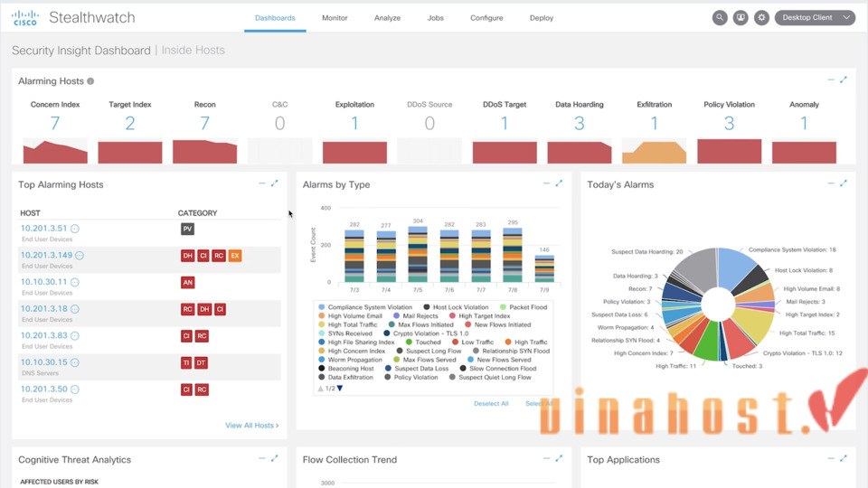Open the Analyze menu
The image size is (868, 488).
[x=388, y=18]
